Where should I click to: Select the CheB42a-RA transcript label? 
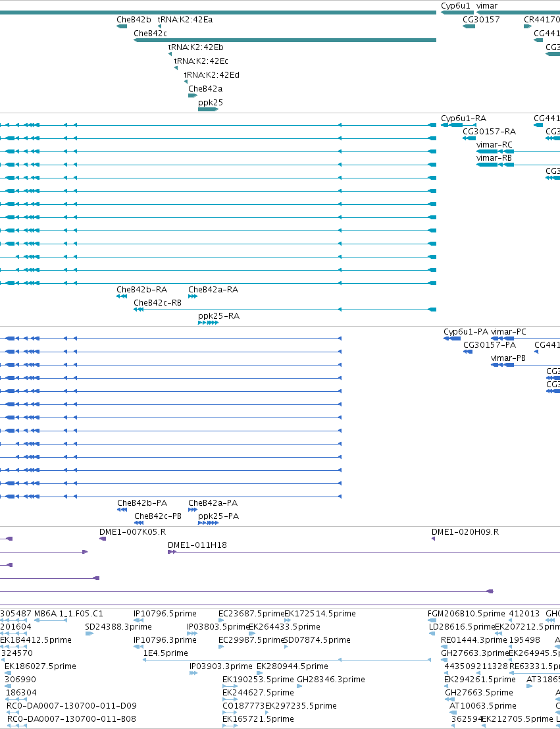(x=213, y=290)
